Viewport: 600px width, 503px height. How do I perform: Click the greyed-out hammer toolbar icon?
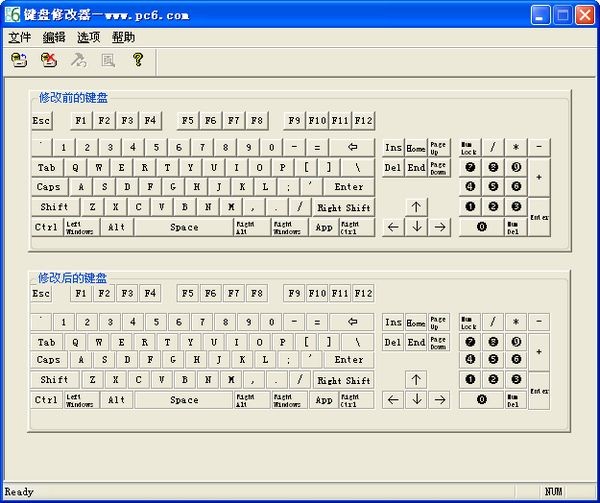[78, 60]
